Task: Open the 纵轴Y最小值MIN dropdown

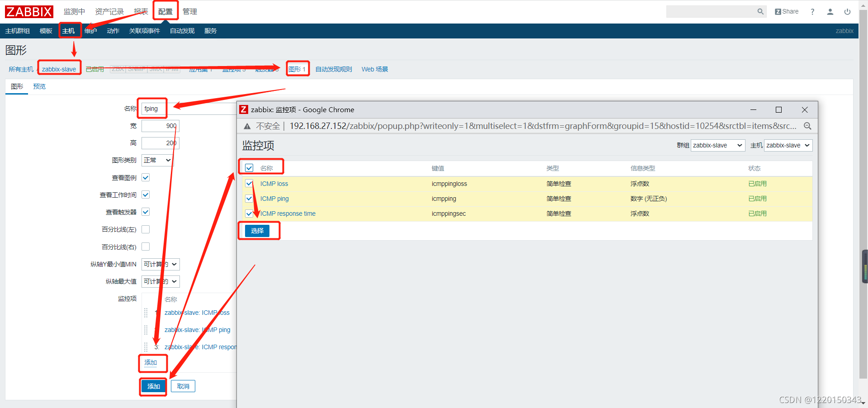Action: point(160,264)
